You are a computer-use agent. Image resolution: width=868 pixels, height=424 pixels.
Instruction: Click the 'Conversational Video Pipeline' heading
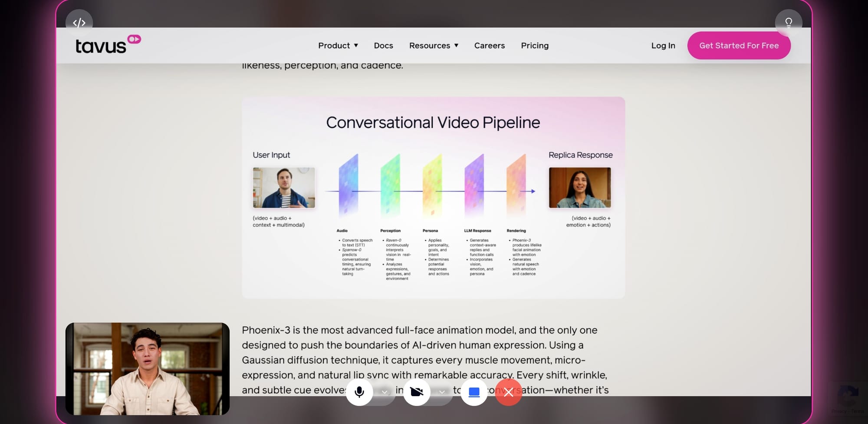(433, 123)
